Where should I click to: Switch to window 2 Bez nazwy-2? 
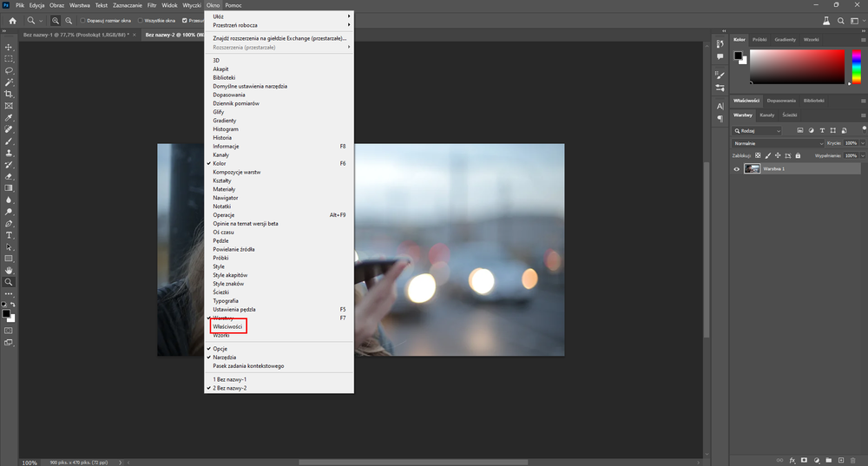(279, 388)
